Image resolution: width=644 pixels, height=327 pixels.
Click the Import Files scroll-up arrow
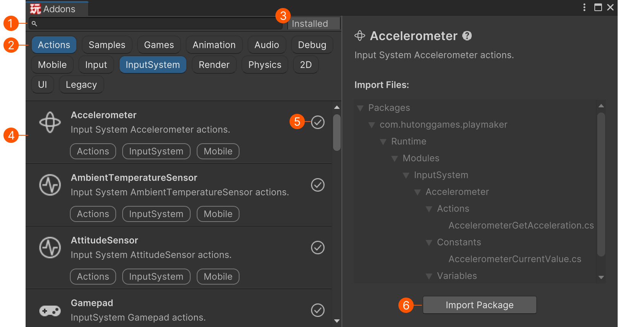pos(601,106)
